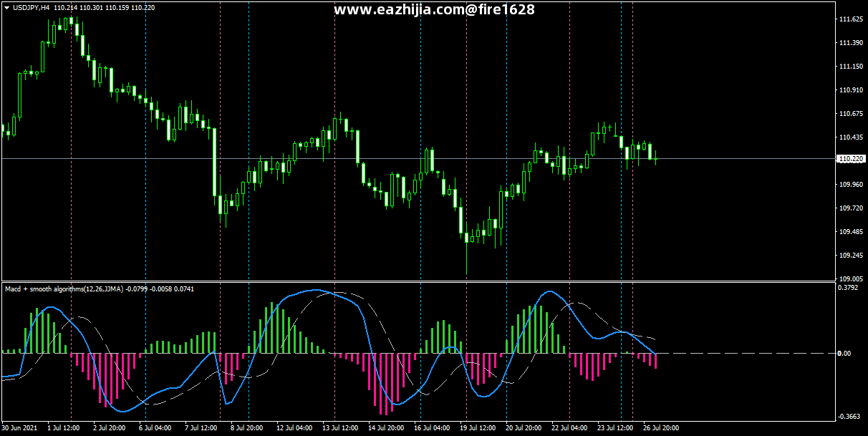Click the 7 Jul 12:00 time axis label
This screenshot has width=868, height=436.
[201, 428]
